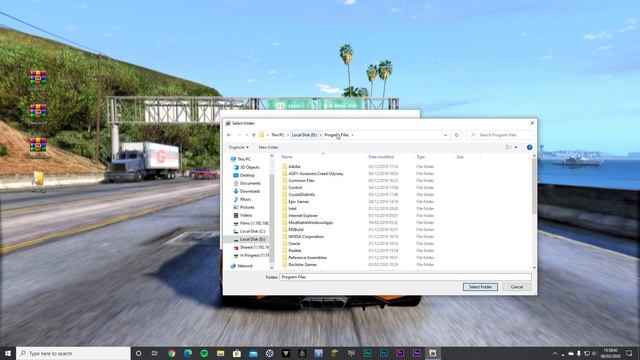Select Network in the navigation pane
The width and height of the screenshot is (640, 360).
pyautogui.click(x=242, y=266)
